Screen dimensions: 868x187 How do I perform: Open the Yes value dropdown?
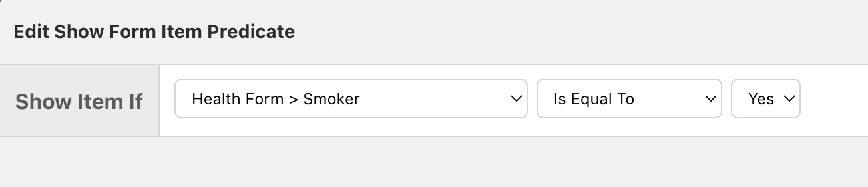(765, 99)
